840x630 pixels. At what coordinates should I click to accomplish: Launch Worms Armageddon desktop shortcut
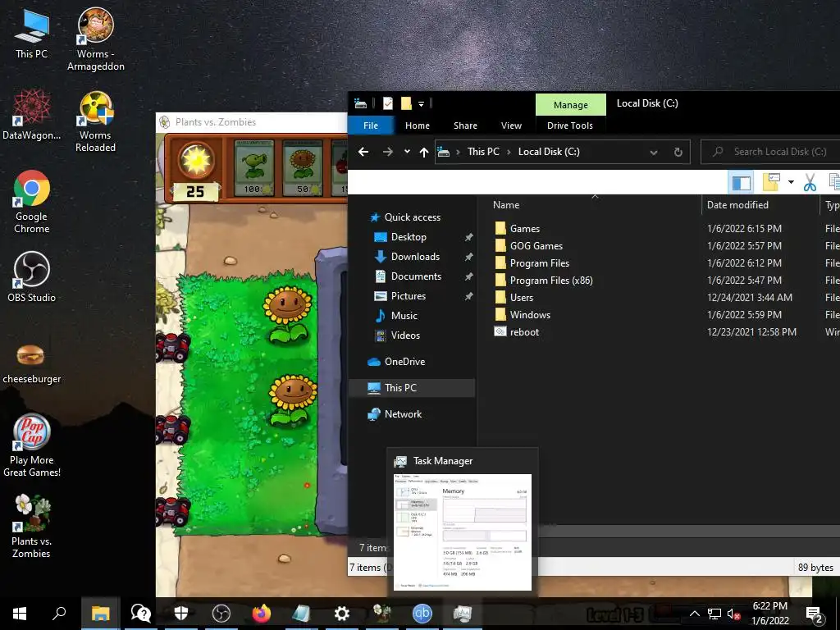pyautogui.click(x=96, y=39)
